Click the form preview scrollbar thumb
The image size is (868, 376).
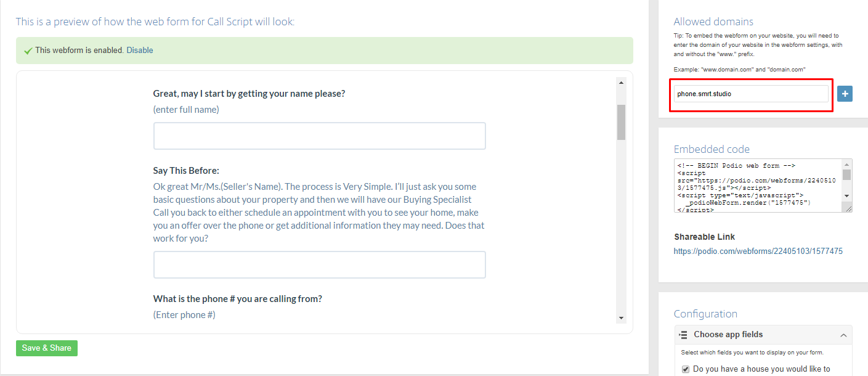coord(621,122)
